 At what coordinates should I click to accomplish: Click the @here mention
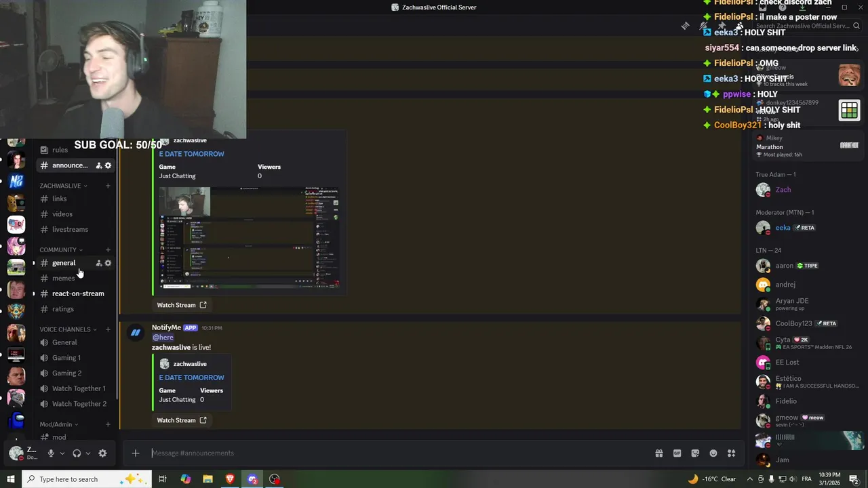click(163, 338)
